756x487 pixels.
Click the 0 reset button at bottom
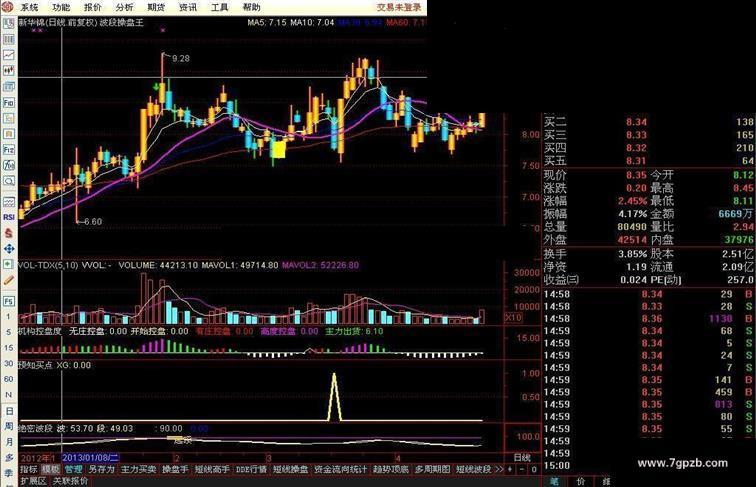click(x=534, y=469)
